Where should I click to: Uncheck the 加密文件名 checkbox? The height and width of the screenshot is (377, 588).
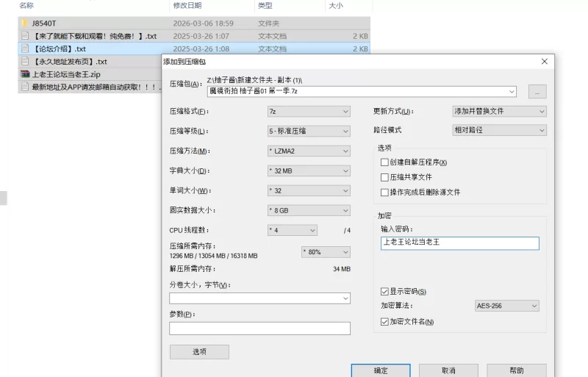click(384, 321)
